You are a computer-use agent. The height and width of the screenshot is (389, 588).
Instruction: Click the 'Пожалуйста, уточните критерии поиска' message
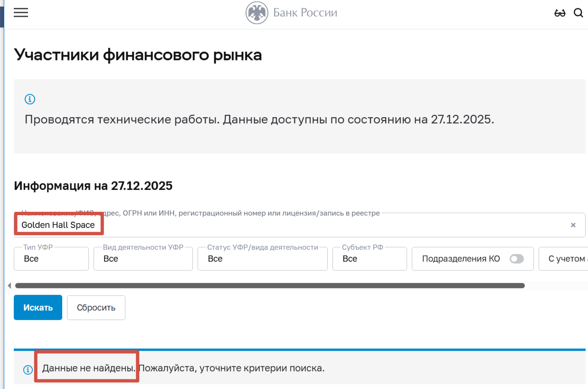coord(231,368)
